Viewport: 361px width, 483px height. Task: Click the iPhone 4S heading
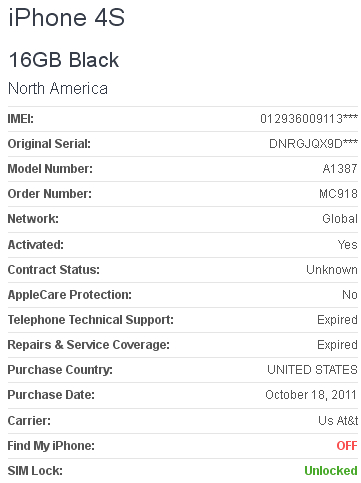point(66,17)
